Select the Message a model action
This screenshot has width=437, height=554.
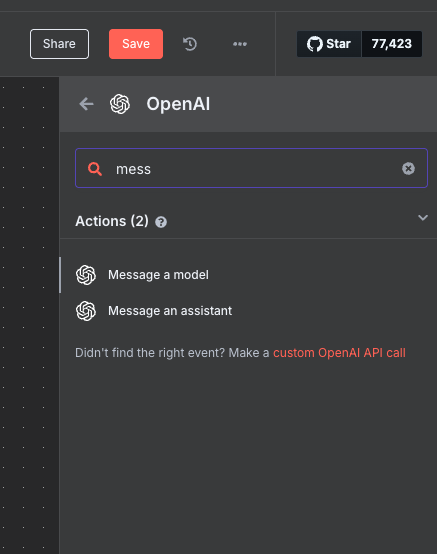pos(248,275)
